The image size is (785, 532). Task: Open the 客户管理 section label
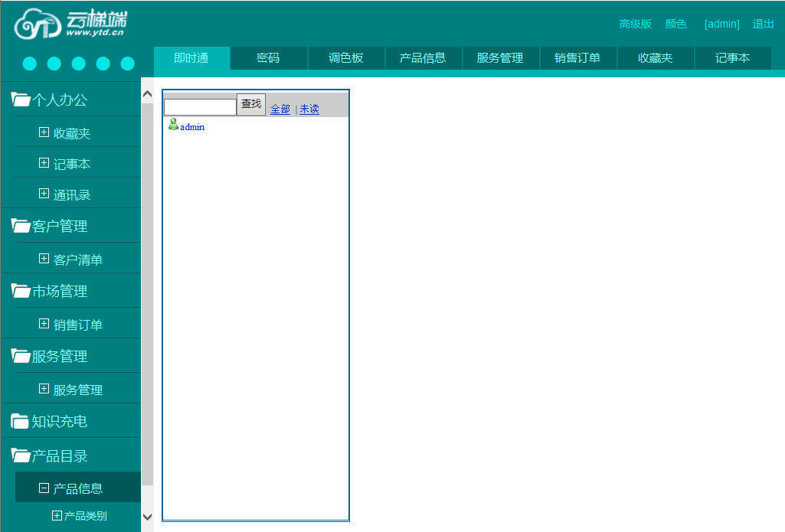(60, 227)
